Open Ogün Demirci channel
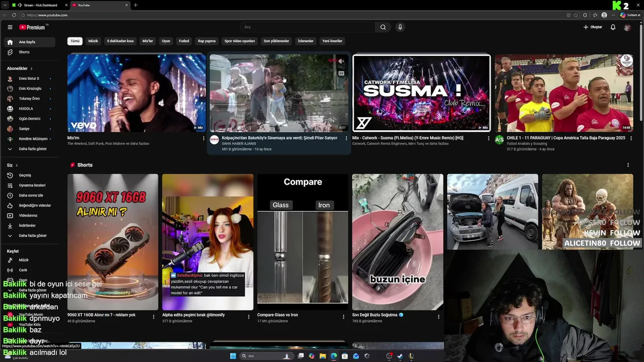This screenshot has width=644, height=362. [x=30, y=119]
